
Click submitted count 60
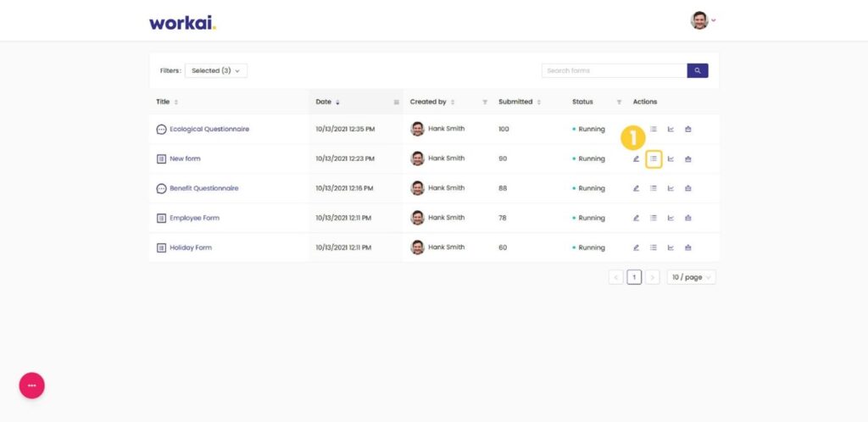point(503,247)
